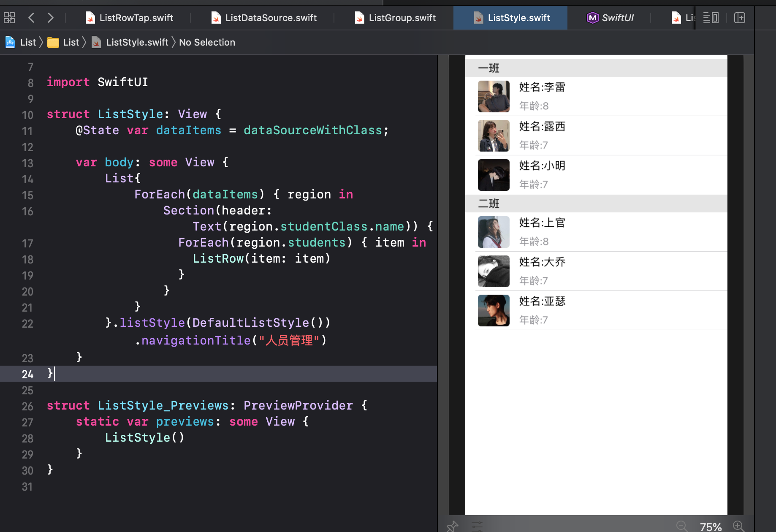The width and height of the screenshot is (776, 532).
Task: Click 李雷's avatar thumbnail
Action: [x=494, y=96]
